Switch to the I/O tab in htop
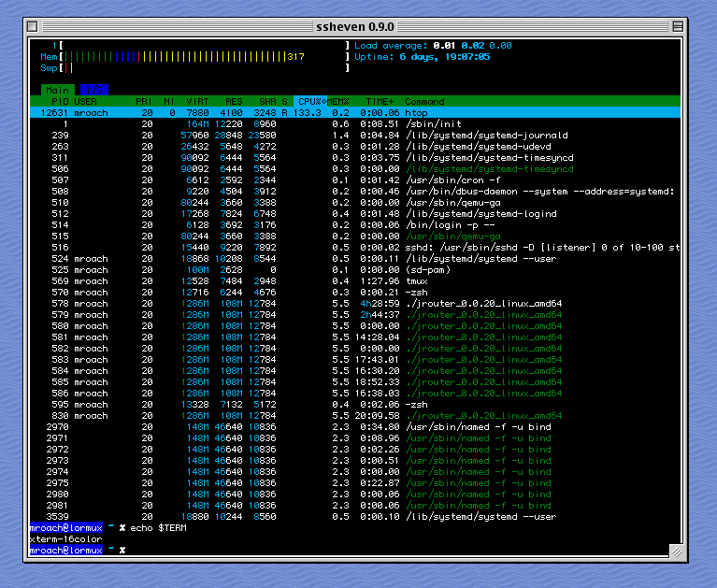 pos(93,90)
